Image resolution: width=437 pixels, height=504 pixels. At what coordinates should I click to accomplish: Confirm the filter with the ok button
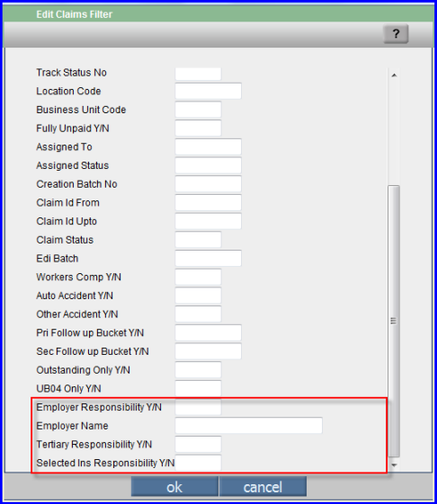point(174,487)
